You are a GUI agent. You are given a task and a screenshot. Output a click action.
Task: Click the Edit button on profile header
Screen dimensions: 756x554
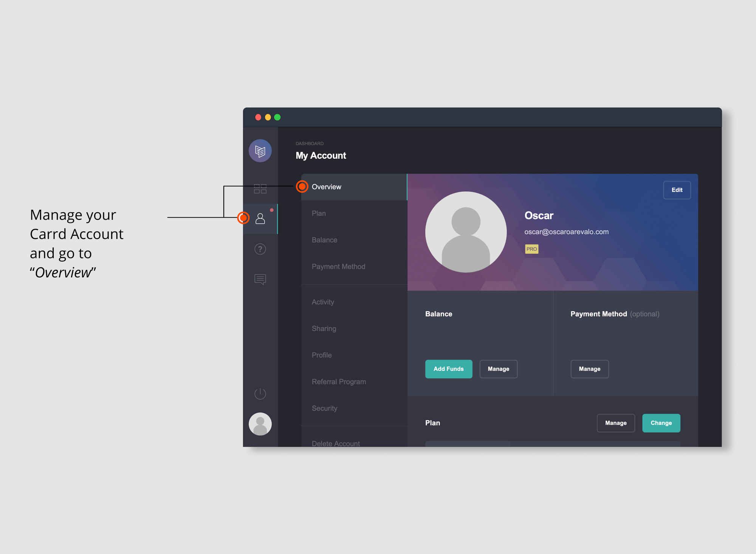677,189
